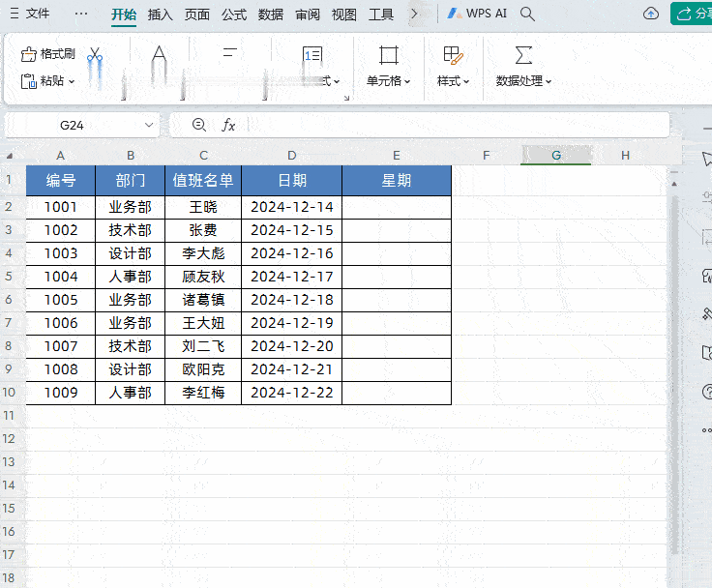Select cell containing 欧阳克
712x588 pixels.
click(x=203, y=369)
